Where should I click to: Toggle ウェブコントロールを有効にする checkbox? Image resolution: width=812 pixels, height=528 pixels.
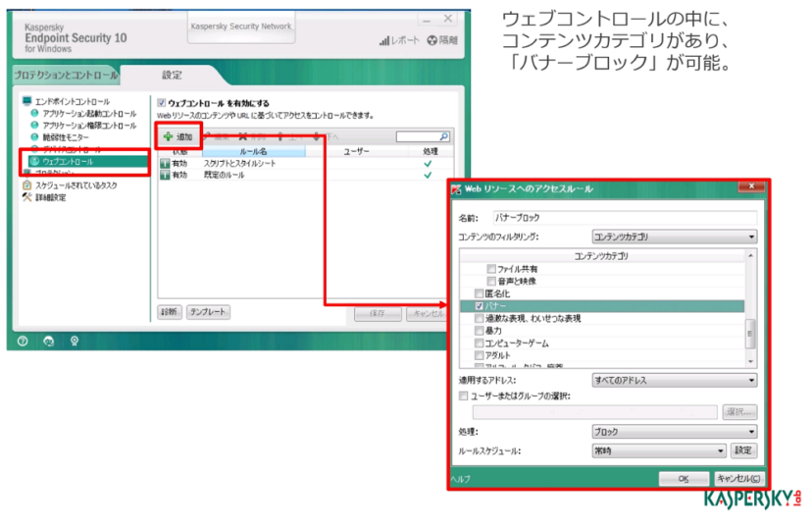tap(162, 103)
